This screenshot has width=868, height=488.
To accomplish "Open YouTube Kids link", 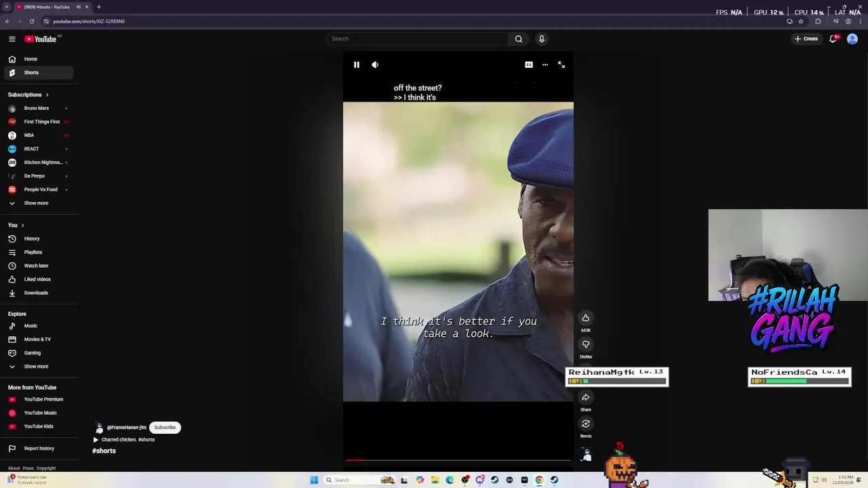I will (39, 426).
